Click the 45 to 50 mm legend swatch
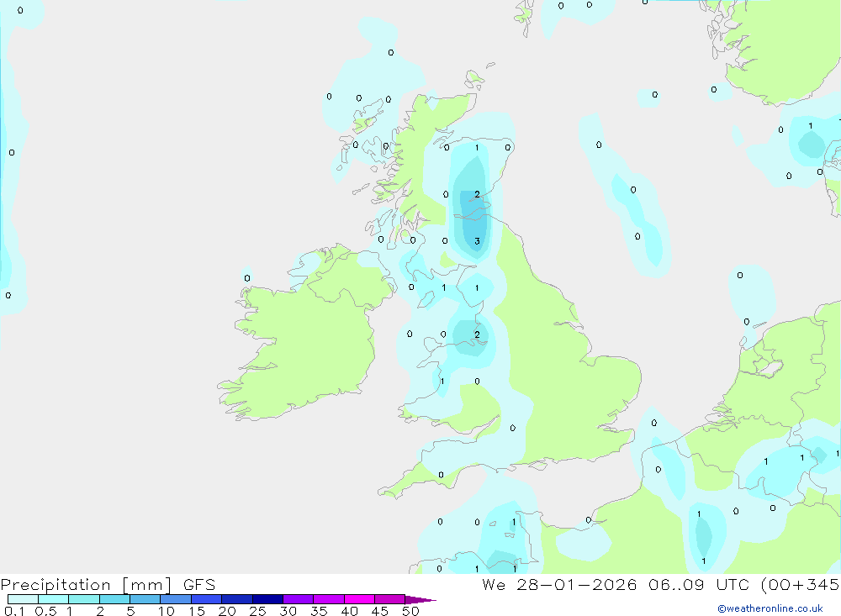Screen dimensions: 841x616 390,599
